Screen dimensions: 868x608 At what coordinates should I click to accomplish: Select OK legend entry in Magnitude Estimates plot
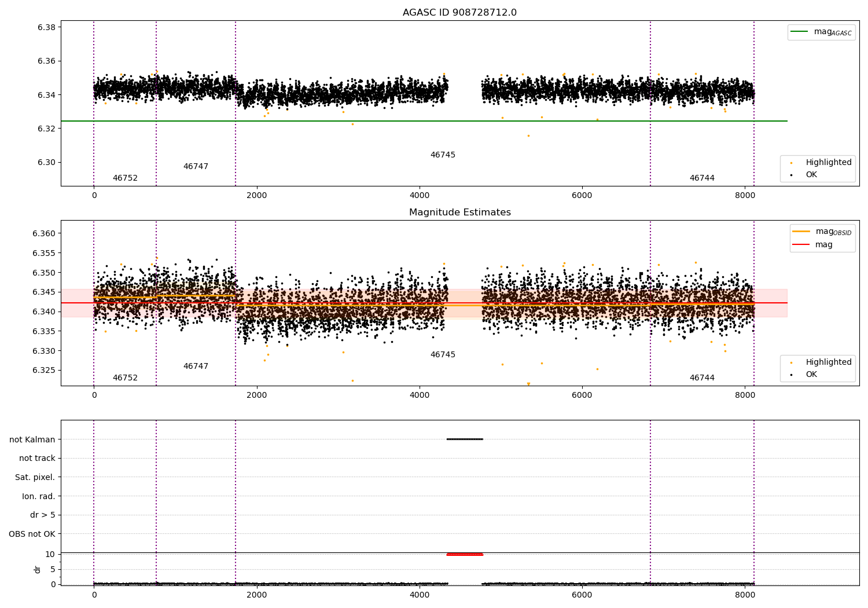[811, 375]
